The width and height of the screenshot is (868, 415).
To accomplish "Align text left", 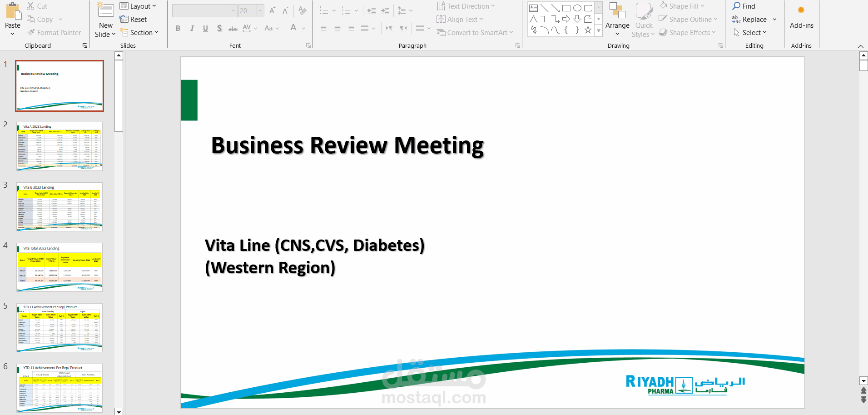I will click(324, 28).
